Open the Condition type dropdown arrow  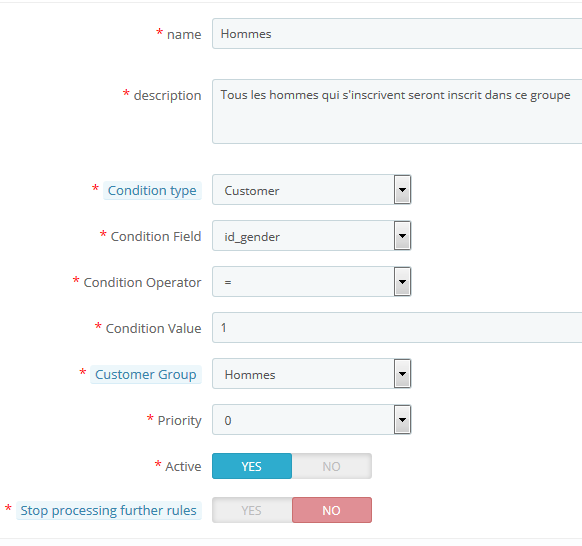(x=402, y=190)
